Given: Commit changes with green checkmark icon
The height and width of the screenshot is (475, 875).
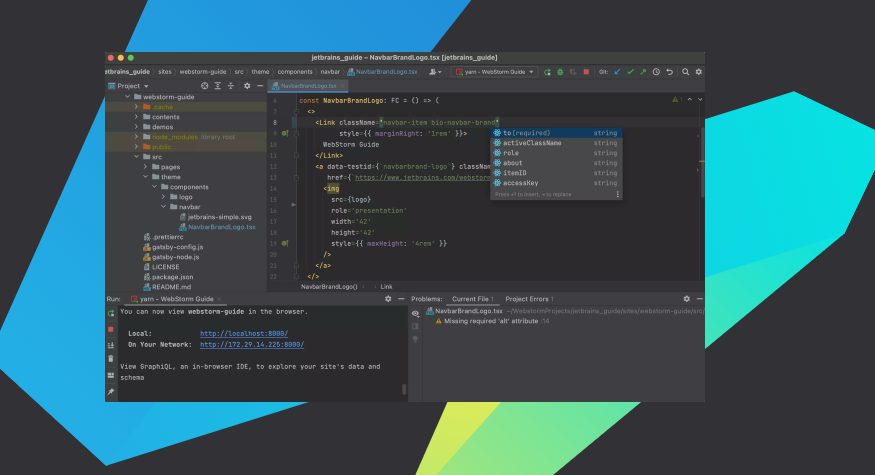Looking at the screenshot, I should [631, 72].
